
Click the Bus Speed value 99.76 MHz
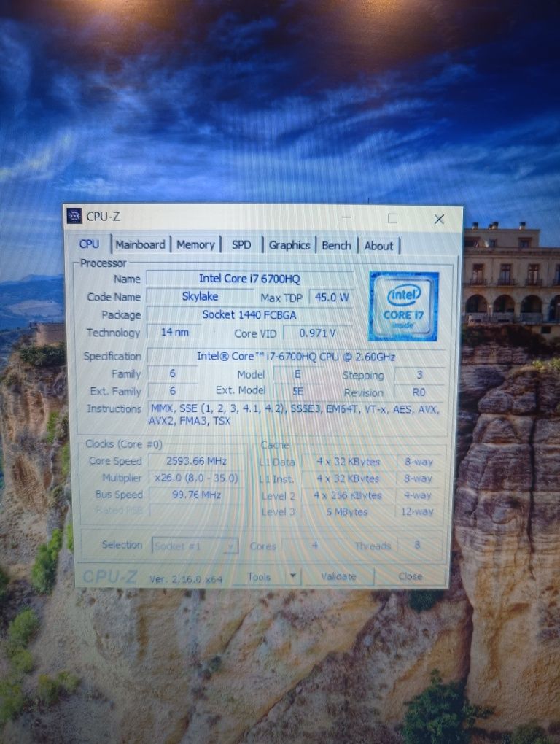coord(196,495)
